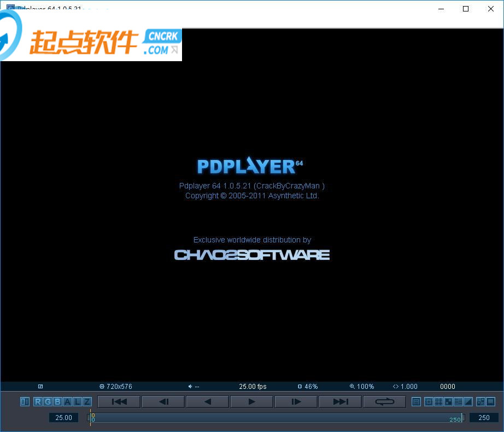Click the 46% memory usage indicator

pyautogui.click(x=308, y=386)
